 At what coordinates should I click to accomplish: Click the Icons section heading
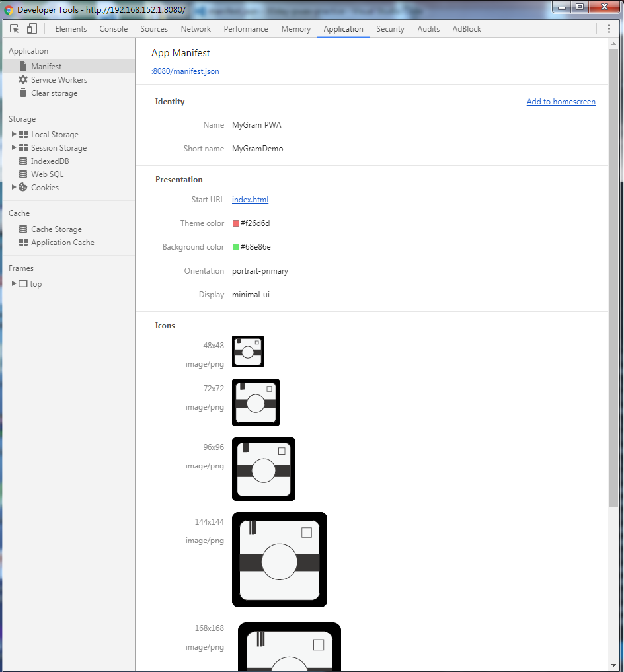tap(165, 326)
